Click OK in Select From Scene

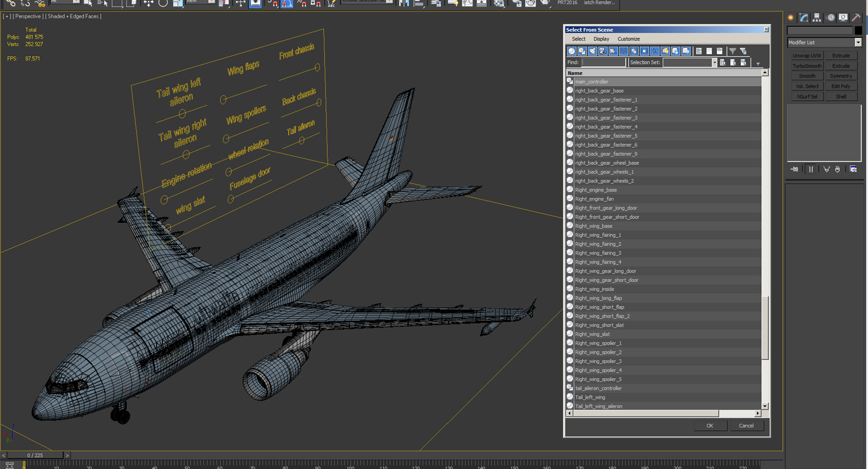[710, 426]
